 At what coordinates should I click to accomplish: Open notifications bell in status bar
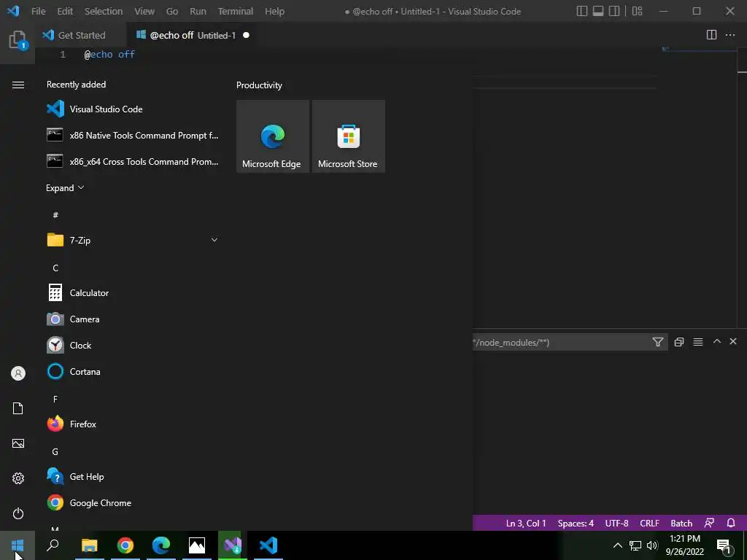coord(731,524)
